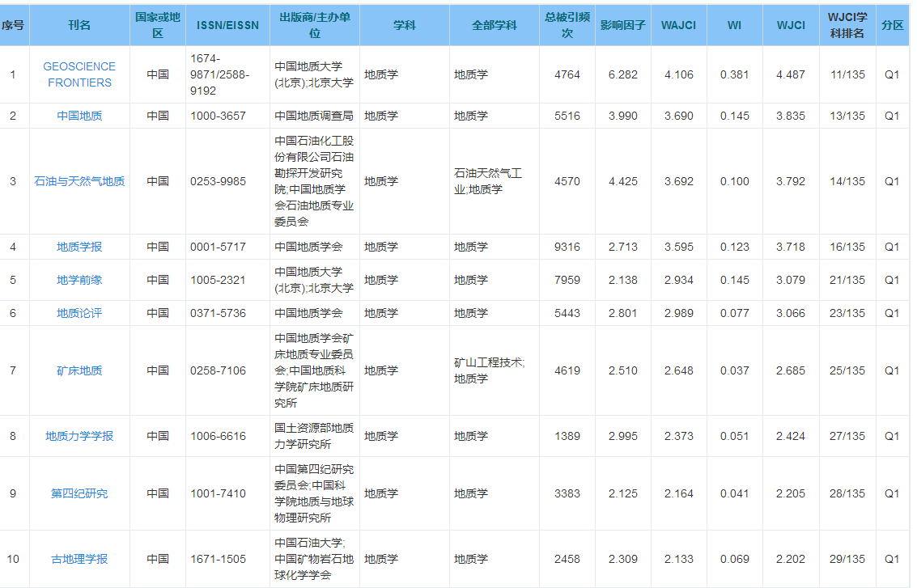This screenshot has width=917, height=588.
Task: Open the 中国地质 journal link
Action: [x=79, y=116]
